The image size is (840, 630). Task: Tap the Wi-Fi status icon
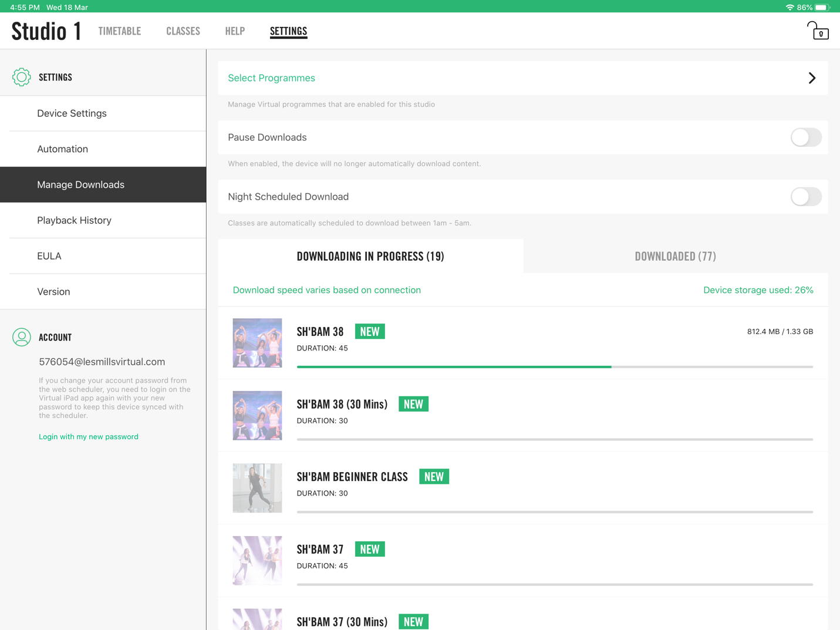790,7
